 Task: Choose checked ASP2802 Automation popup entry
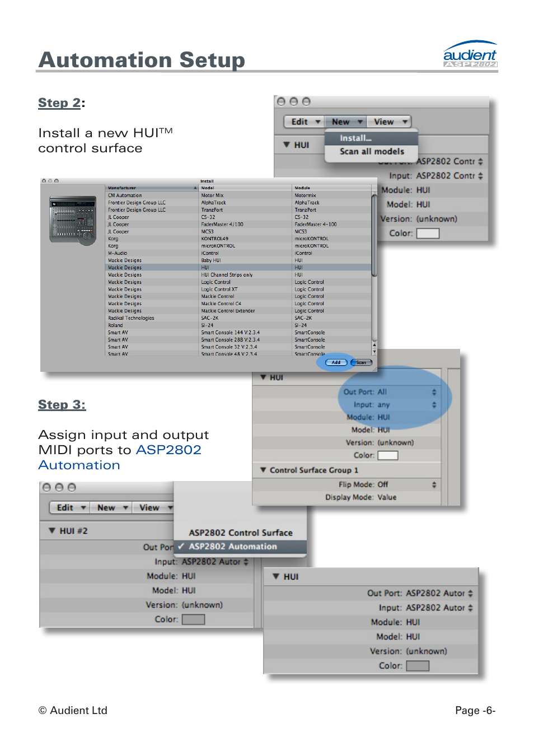tap(240, 547)
